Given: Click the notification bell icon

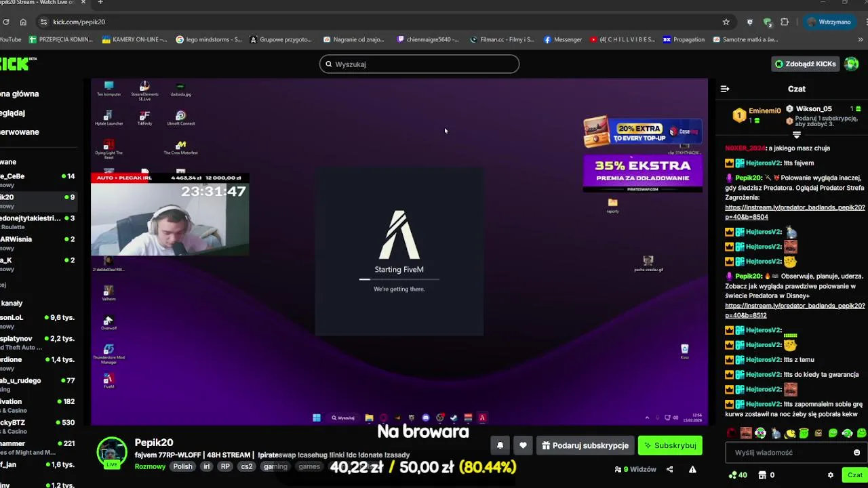Looking at the screenshot, I should [x=500, y=445].
